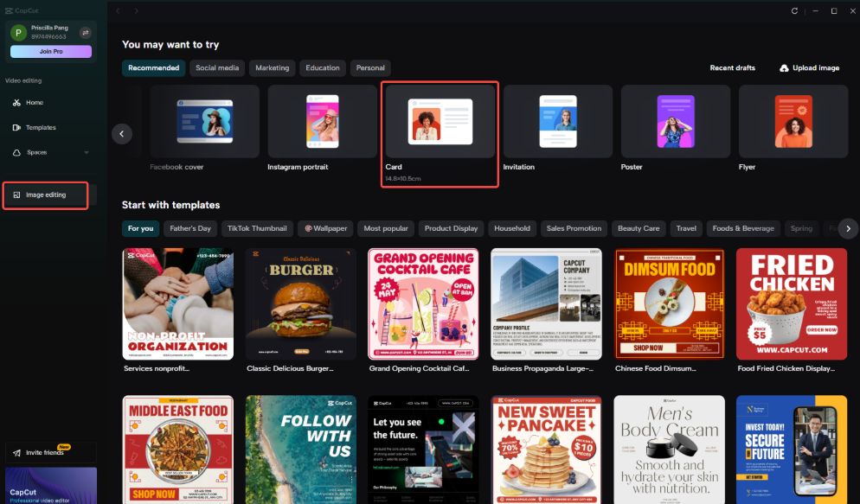The width and height of the screenshot is (860, 504).
Task: Open Middle East Food template
Action: click(x=178, y=450)
